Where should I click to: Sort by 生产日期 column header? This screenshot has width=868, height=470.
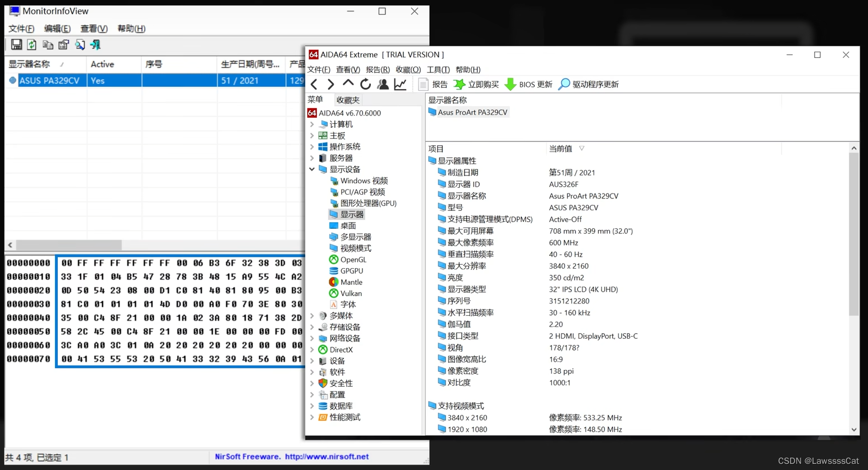(251, 64)
